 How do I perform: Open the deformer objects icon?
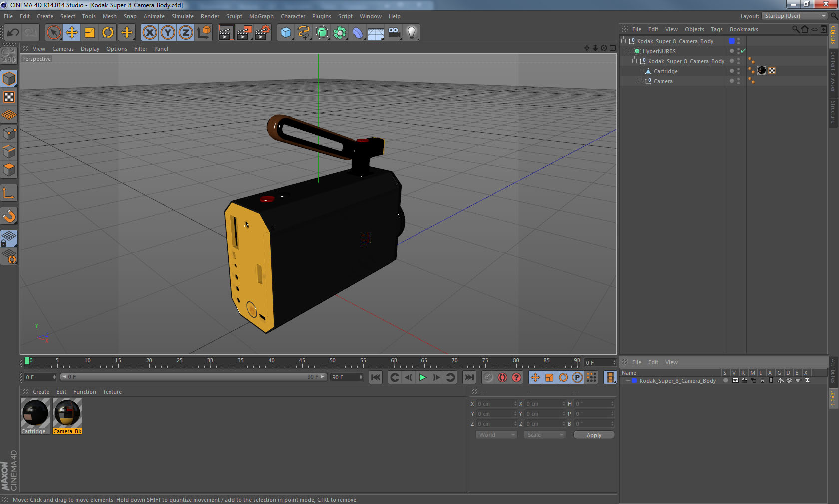[x=358, y=33]
